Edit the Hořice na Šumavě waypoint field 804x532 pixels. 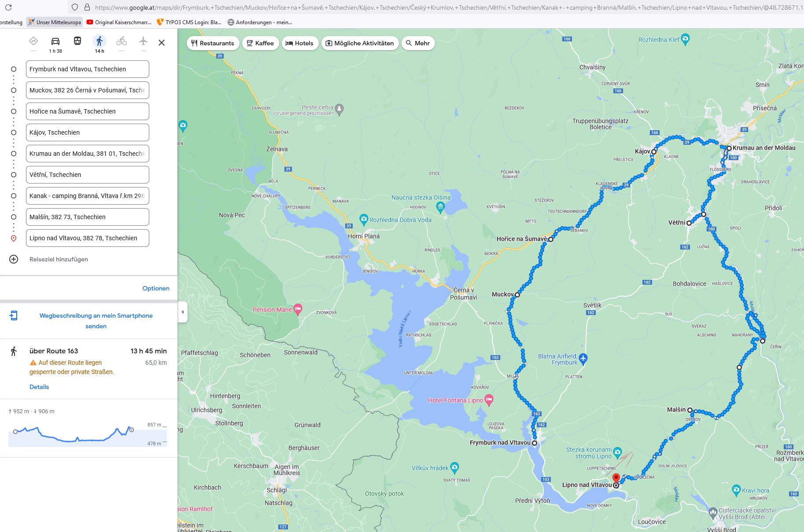(88, 111)
